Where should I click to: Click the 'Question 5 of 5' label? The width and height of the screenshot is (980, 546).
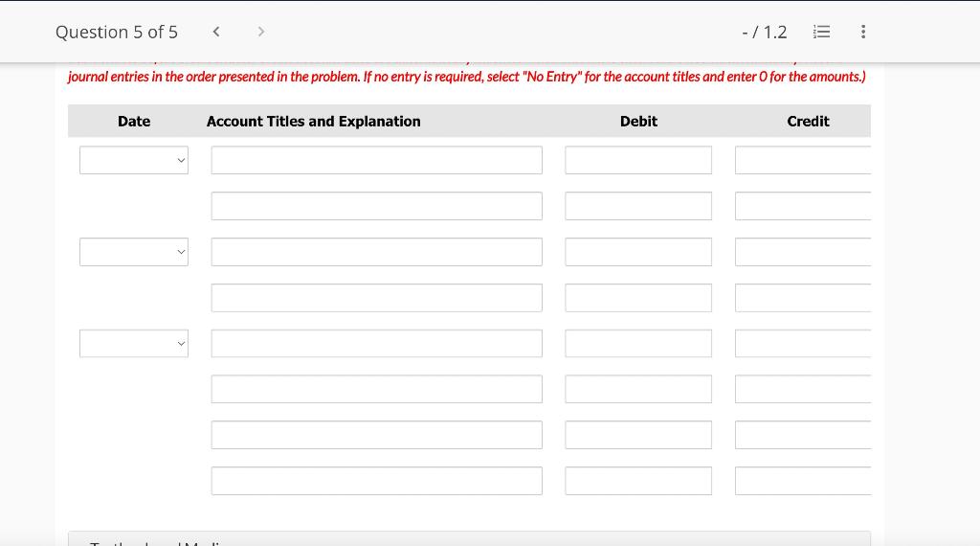point(117,32)
